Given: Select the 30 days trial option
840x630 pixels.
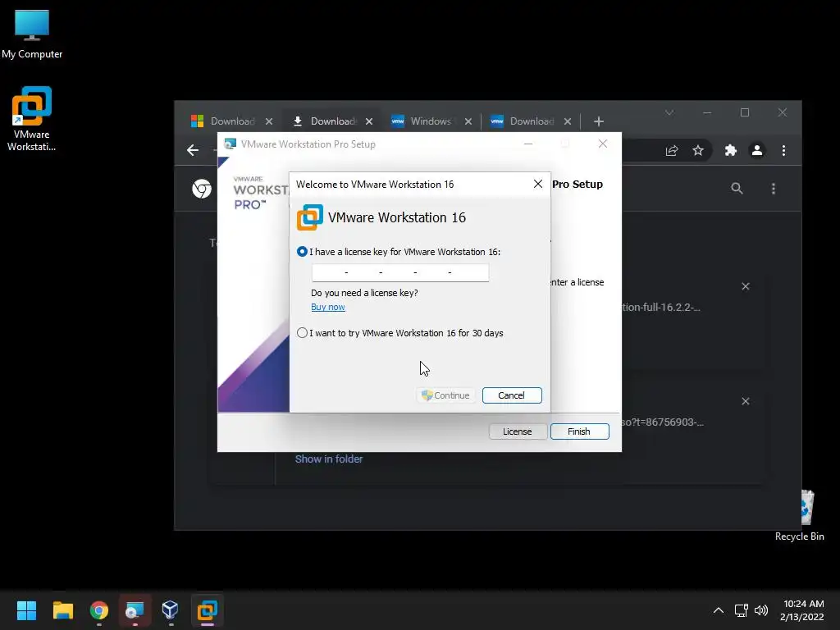Looking at the screenshot, I should pyautogui.click(x=302, y=333).
